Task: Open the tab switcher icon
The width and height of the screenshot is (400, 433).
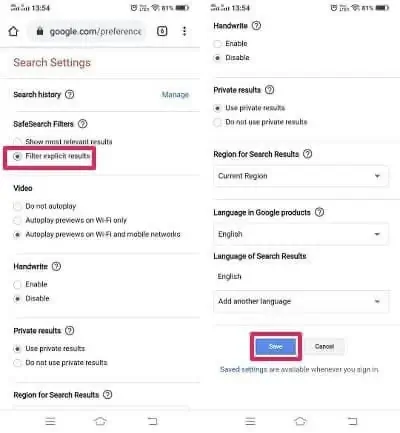Action: tap(162, 31)
